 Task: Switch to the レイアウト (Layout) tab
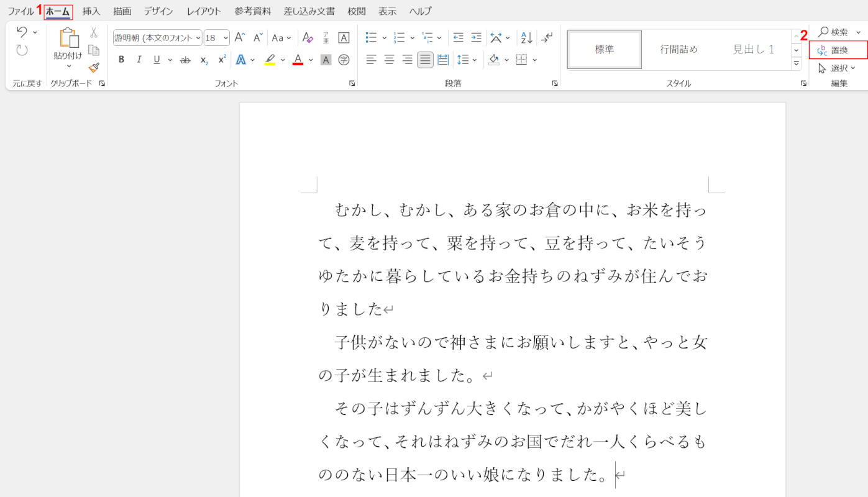click(x=204, y=11)
